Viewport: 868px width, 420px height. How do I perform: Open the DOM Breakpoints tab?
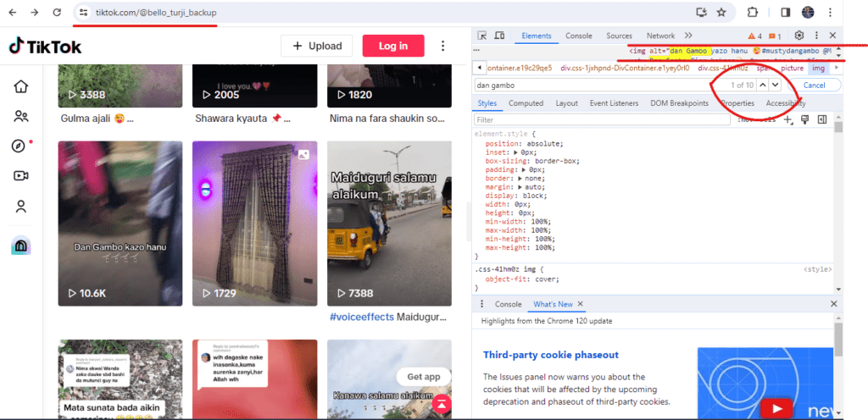679,103
